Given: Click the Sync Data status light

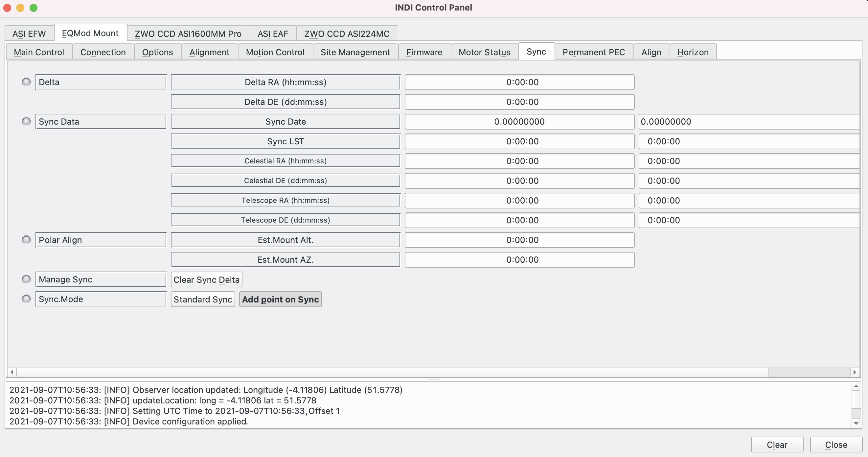Looking at the screenshot, I should coord(26,121).
